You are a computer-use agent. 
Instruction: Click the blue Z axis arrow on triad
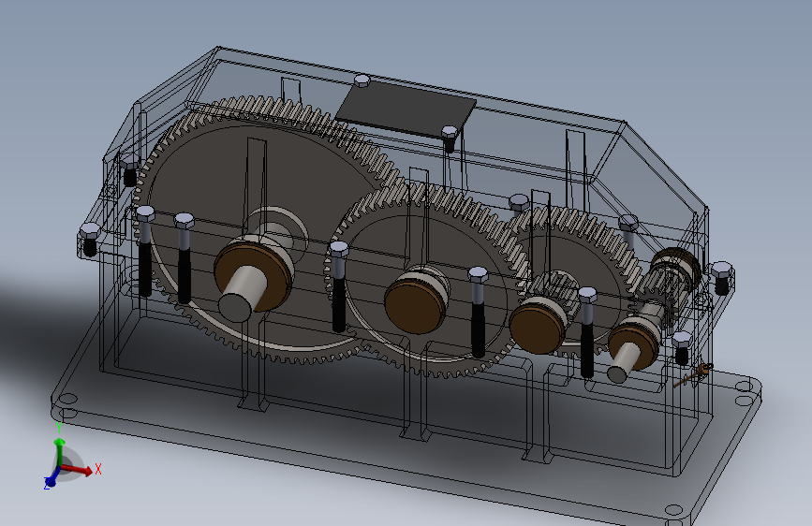pyautogui.click(x=51, y=479)
